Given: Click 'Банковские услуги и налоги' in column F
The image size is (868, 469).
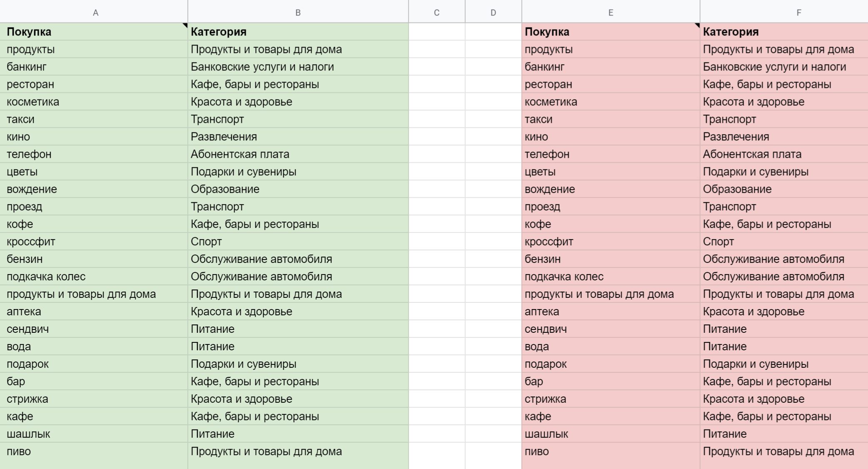Looking at the screenshot, I should [784, 67].
